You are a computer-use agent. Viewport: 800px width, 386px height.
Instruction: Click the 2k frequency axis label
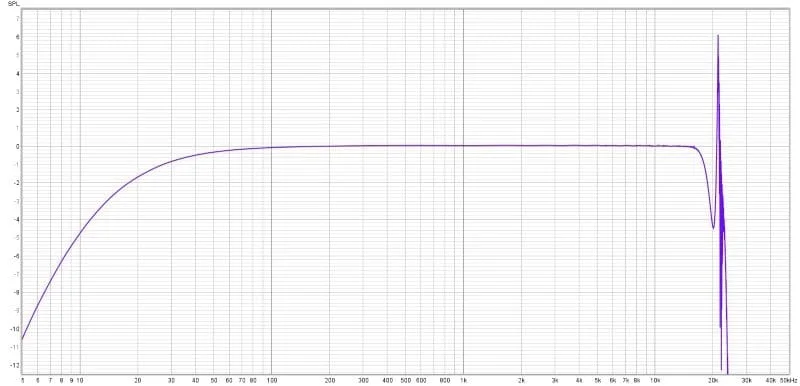point(521,380)
